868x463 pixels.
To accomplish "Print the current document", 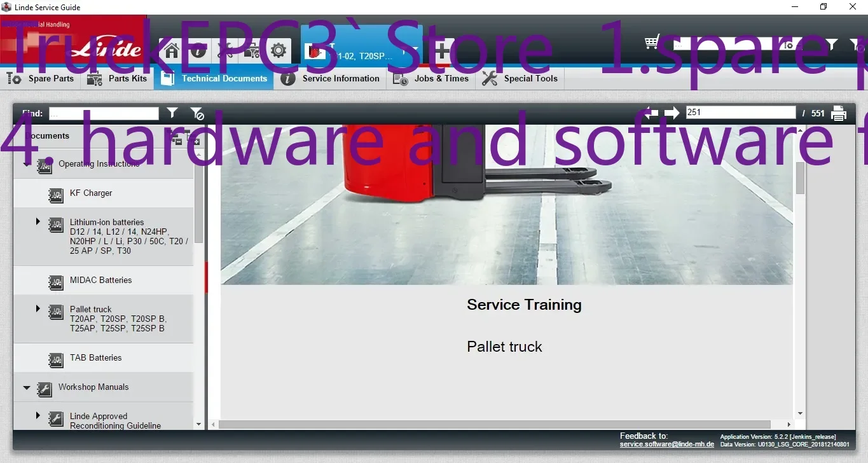I will coord(839,113).
